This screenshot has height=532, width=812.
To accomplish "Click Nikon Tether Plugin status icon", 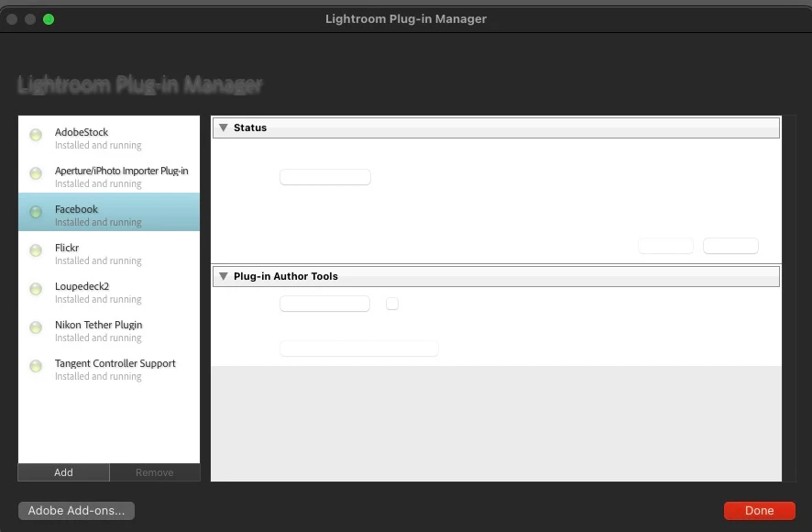I will click(x=36, y=327).
